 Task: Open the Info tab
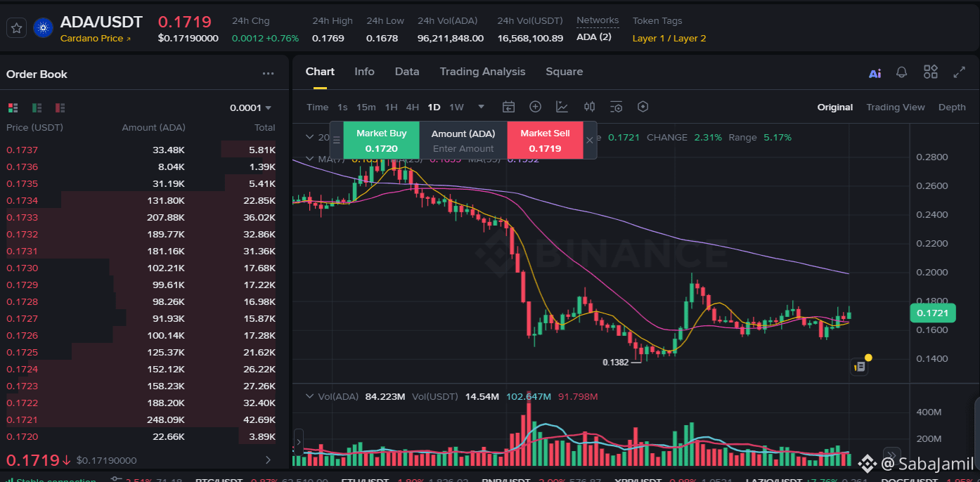coord(364,72)
